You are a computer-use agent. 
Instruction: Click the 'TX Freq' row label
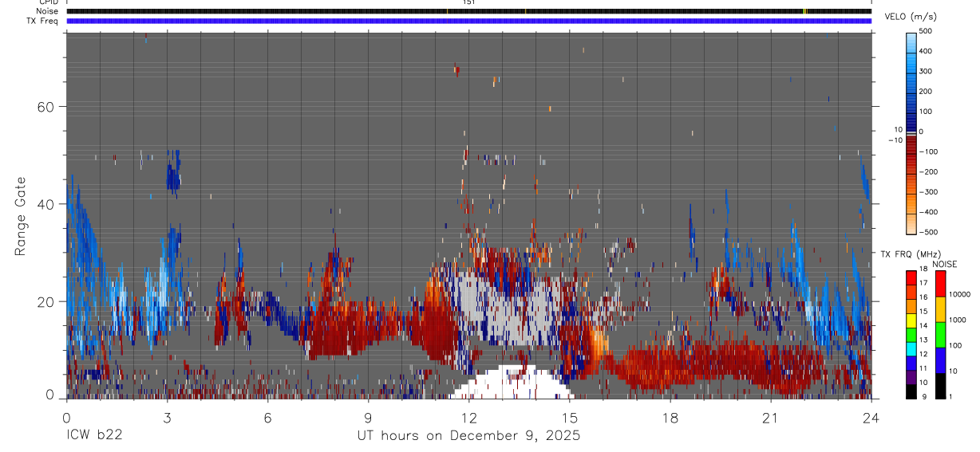(x=41, y=21)
